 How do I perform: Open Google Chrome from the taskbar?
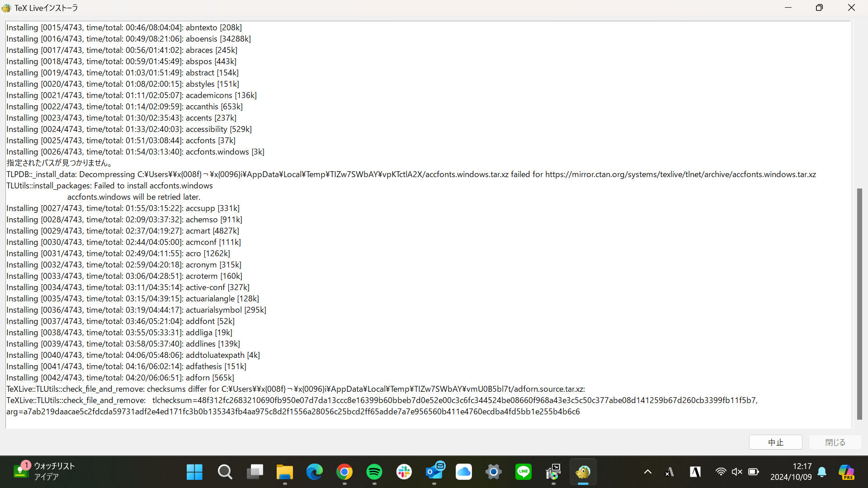[x=344, y=472]
